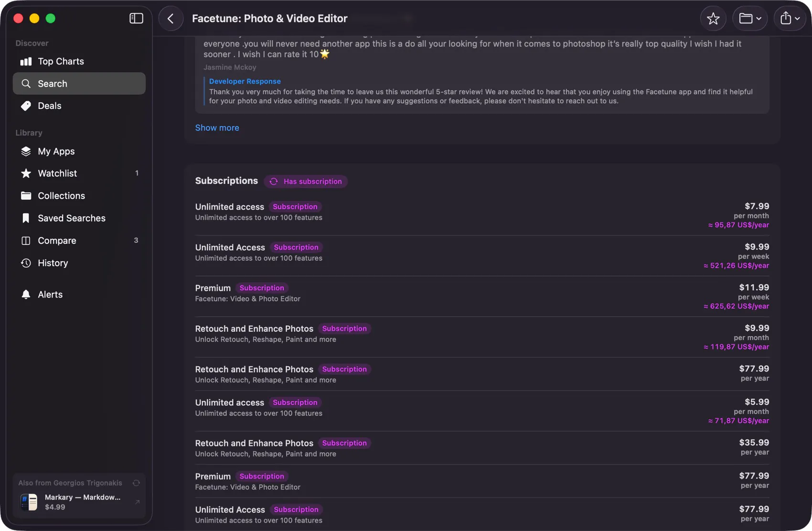This screenshot has width=812, height=531.
Task: Click the Facetune: Photo & Video Editor title
Action: [270, 19]
